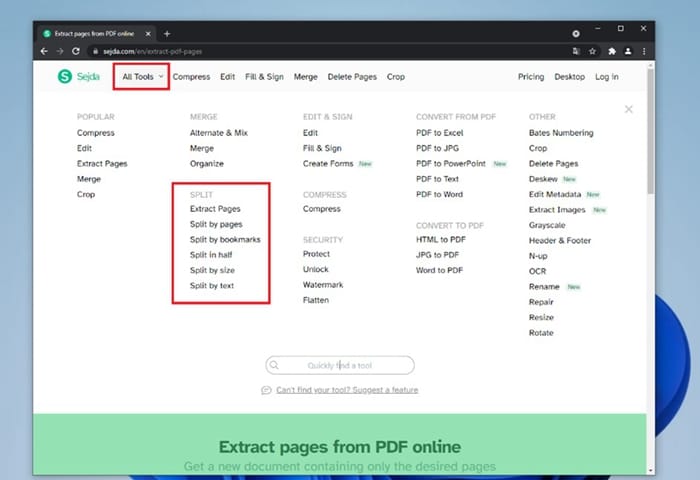This screenshot has width=700, height=480.
Task: Click the page vertical scrollbar thumb
Action: (x=651, y=130)
